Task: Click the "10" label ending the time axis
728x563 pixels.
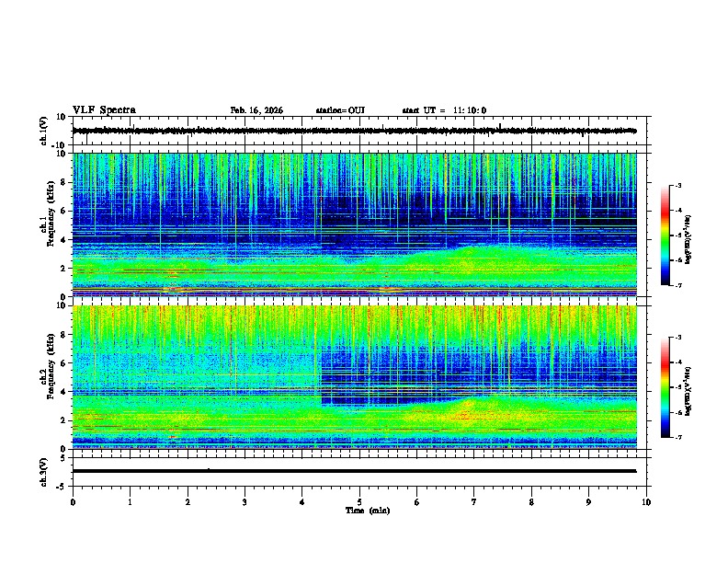Action: pyautogui.click(x=646, y=502)
